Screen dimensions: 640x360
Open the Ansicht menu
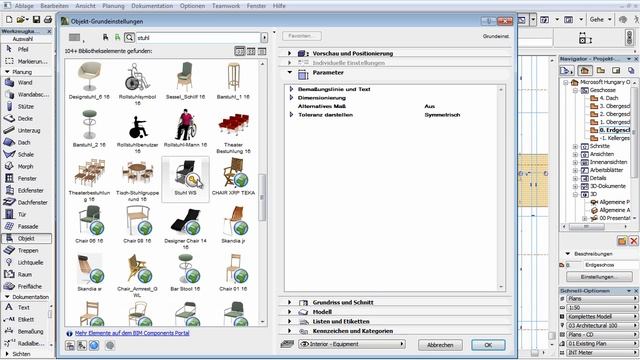point(86,6)
